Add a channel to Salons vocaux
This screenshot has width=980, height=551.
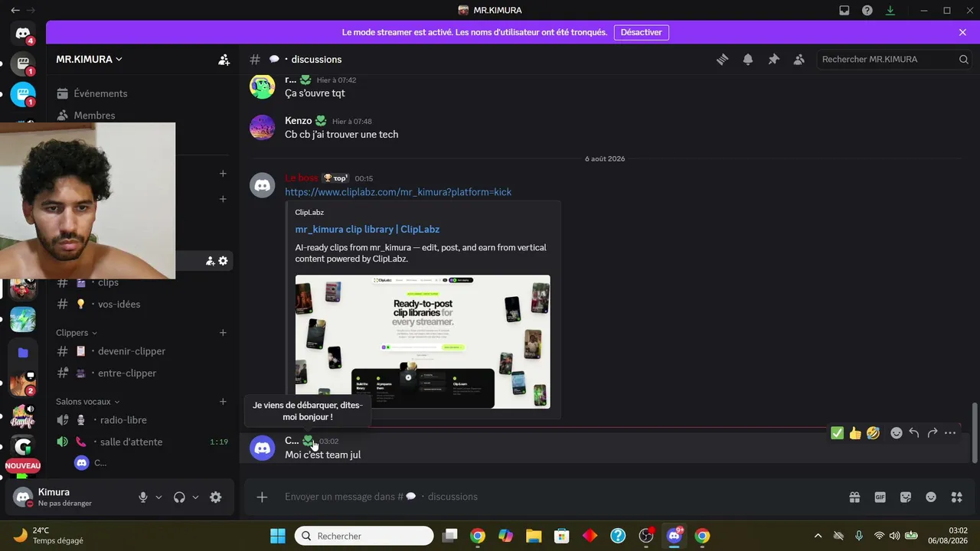pyautogui.click(x=223, y=402)
